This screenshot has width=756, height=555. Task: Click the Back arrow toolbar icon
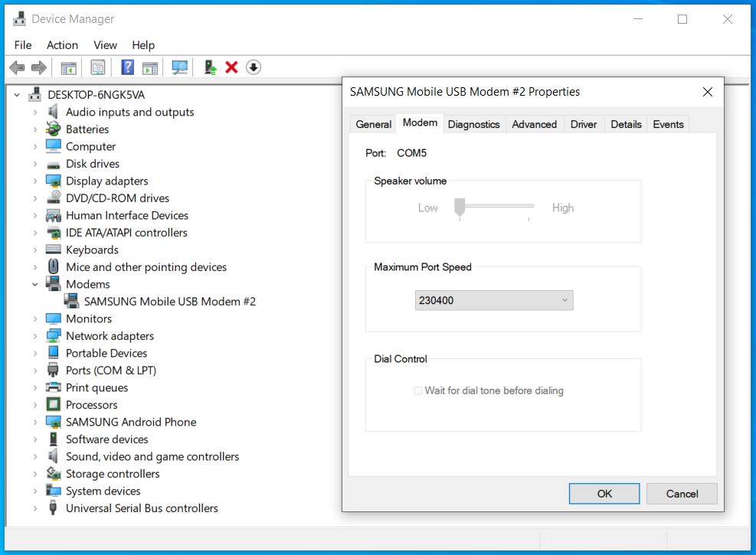pos(17,67)
